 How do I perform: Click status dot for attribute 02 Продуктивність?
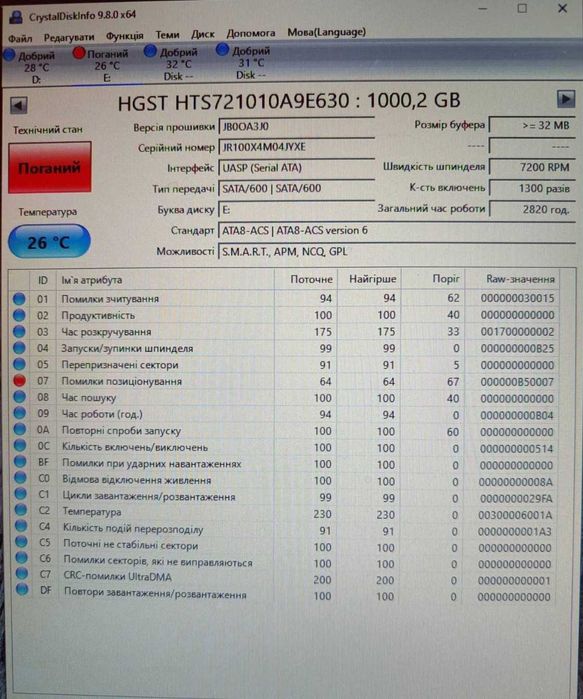(x=19, y=315)
